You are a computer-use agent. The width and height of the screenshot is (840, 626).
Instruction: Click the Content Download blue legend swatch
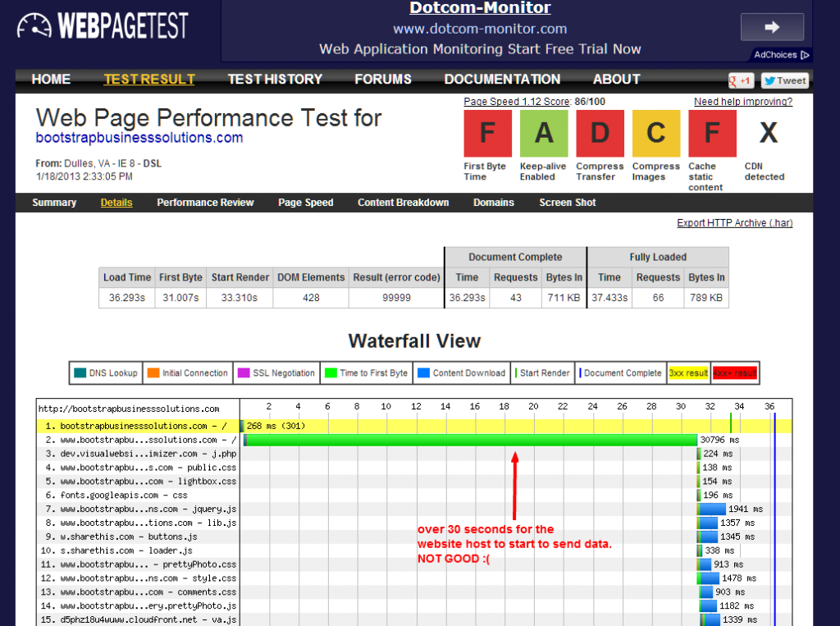coord(424,373)
